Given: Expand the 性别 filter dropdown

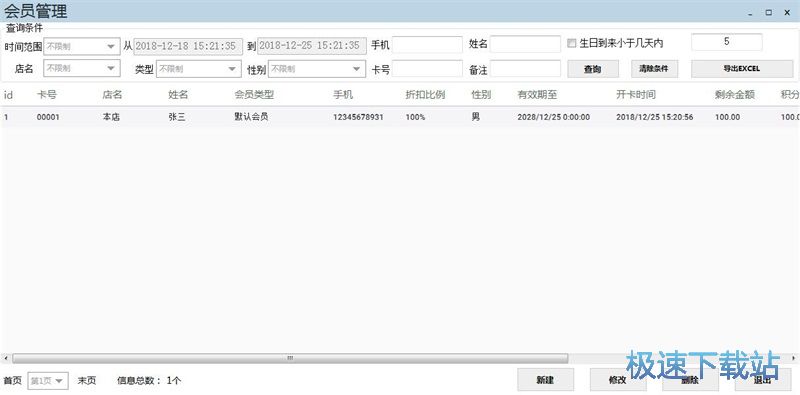Looking at the screenshot, I should point(317,68).
